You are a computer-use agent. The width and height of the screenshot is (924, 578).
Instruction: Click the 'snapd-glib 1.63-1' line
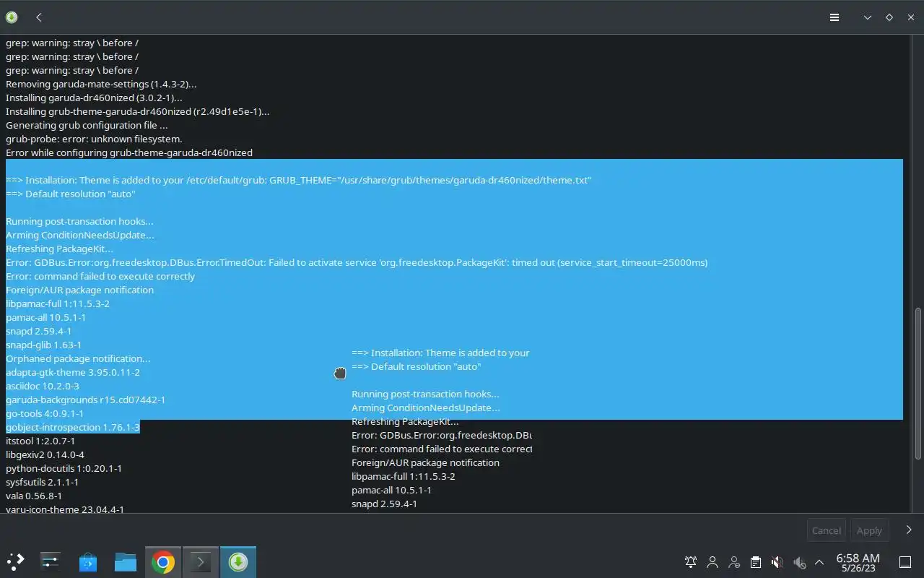43,345
